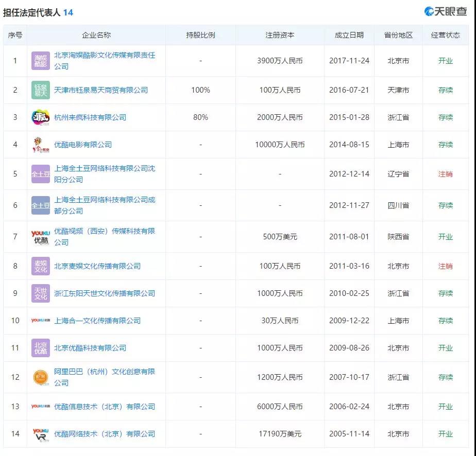Click the 陕西省 region cell
The height and width of the screenshot is (456, 476).
[398, 237]
